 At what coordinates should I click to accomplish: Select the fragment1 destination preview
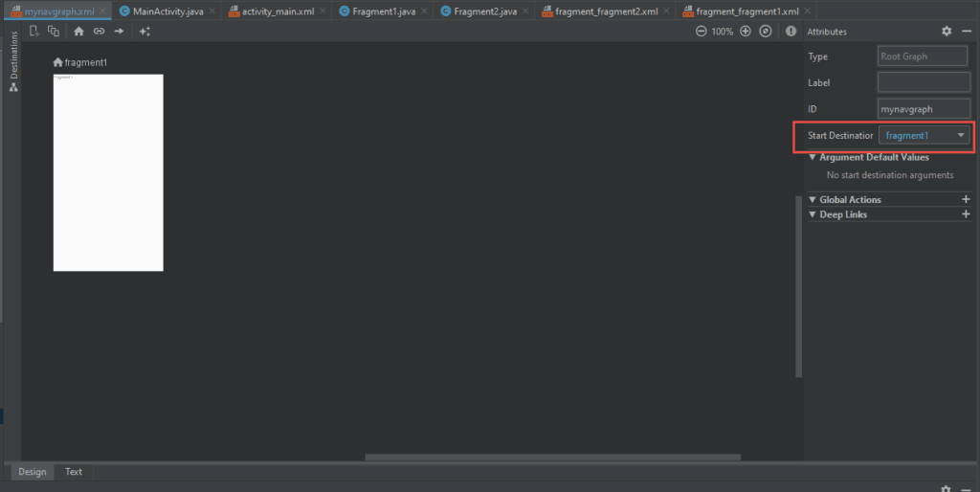pos(108,172)
